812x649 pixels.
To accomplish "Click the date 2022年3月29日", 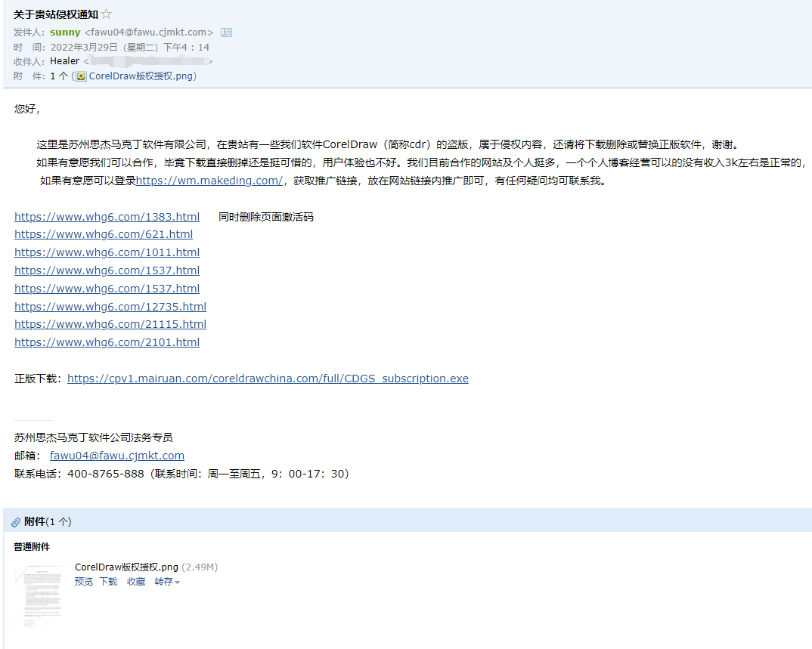I will pos(84,47).
